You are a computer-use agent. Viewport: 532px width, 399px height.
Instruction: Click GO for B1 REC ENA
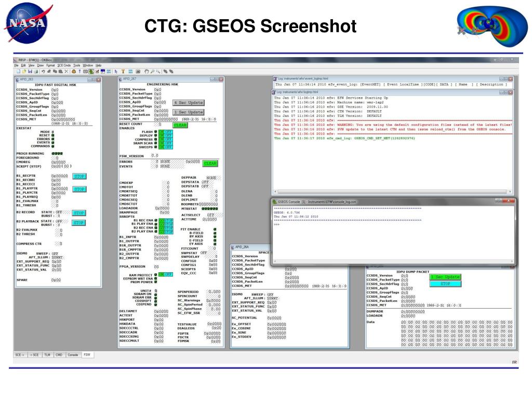(162, 220)
